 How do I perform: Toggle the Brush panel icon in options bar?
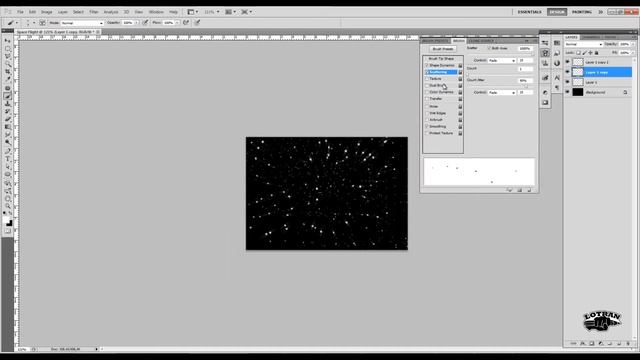click(42, 23)
